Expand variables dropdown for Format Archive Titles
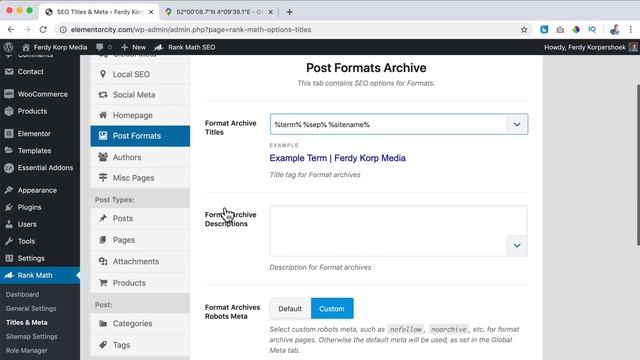 click(517, 124)
